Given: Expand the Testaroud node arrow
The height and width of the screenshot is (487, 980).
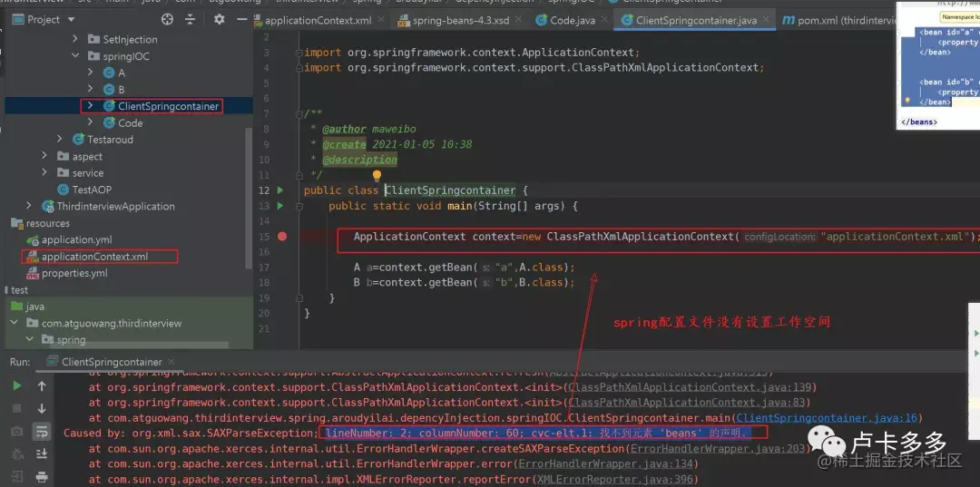Looking at the screenshot, I should [59, 140].
